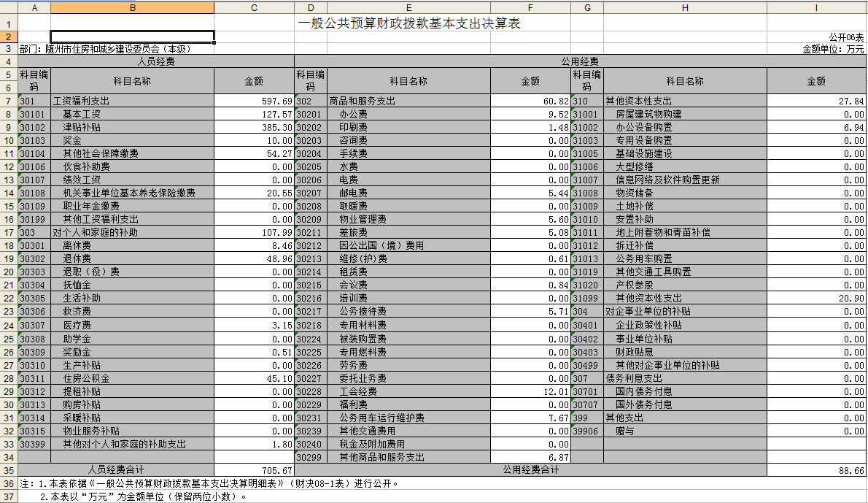Select column B header
The height and width of the screenshot is (503, 868).
tap(132, 7)
